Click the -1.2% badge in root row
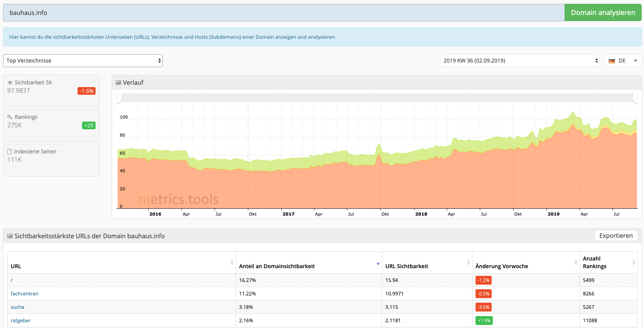The width and height of the screenshot is (644, 328). click(x=484, y=280)
